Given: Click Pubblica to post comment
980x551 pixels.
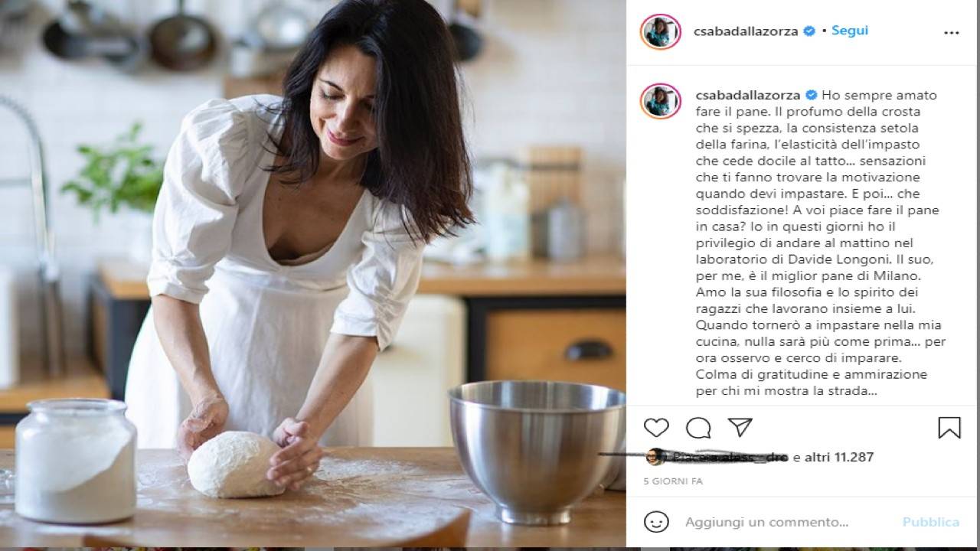Looking at the screenshot, I should (930, 522).
